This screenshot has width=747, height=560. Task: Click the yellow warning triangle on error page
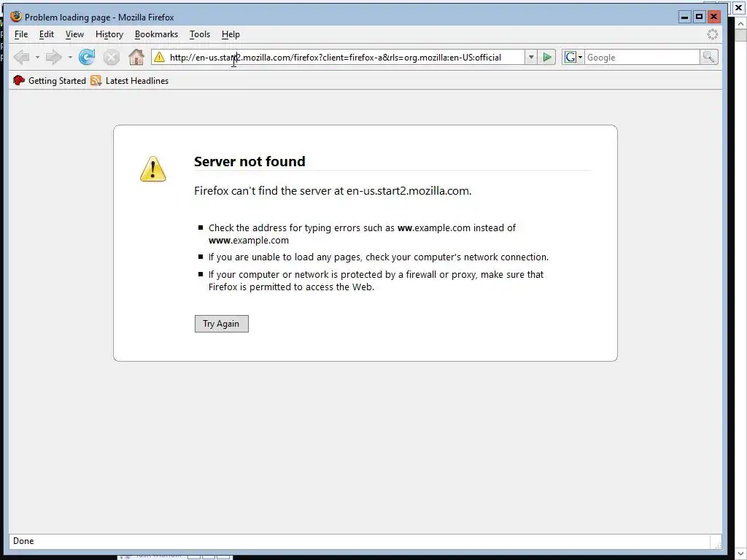(x=153, y=169)
